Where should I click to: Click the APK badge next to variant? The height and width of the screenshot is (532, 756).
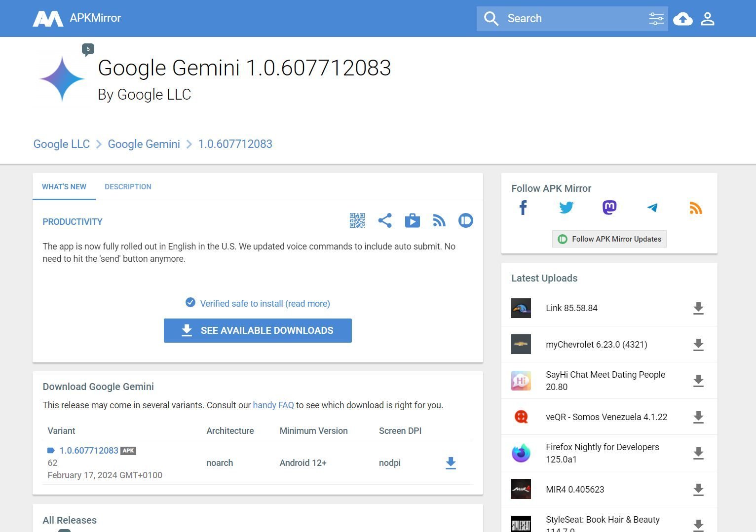click(128, 451)
